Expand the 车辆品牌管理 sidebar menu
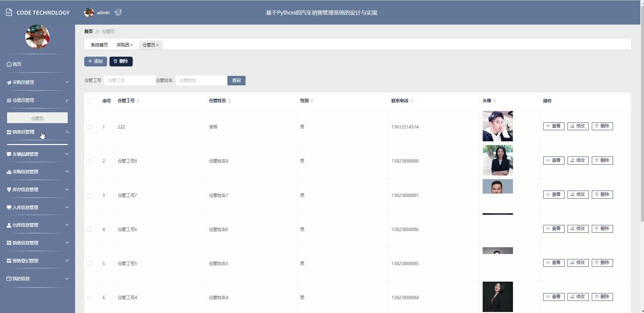 (67, 154)
